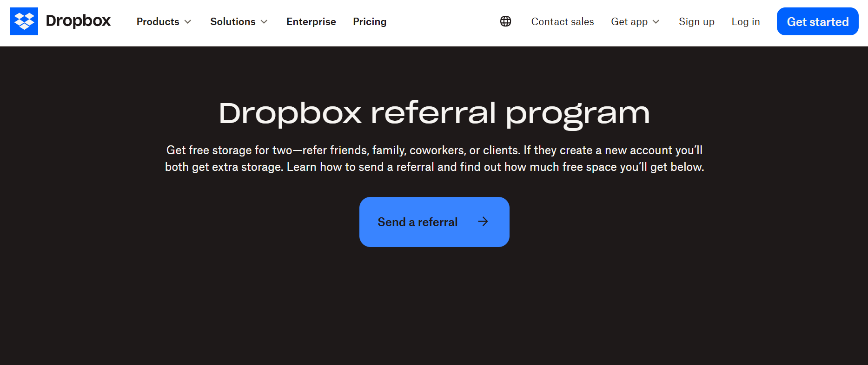This screenshot has width=868, height=365.
Task: Click the Dropbox referral program heading
Action: tap(434, 114)
